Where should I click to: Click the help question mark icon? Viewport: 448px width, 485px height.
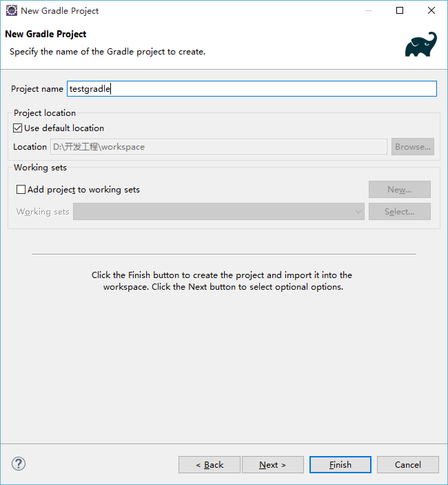(x=19, y=464)
